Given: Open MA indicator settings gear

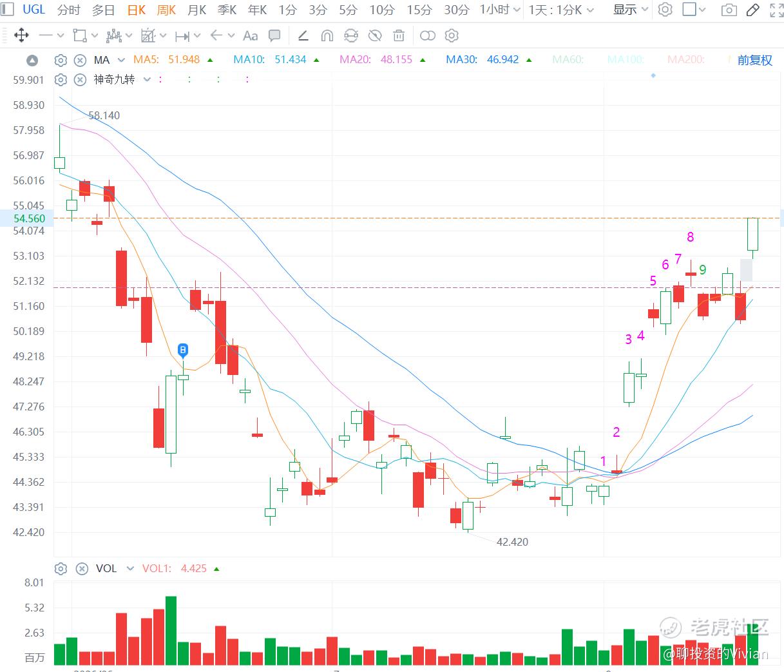Looking at the screenshot, I should (61, 60).
